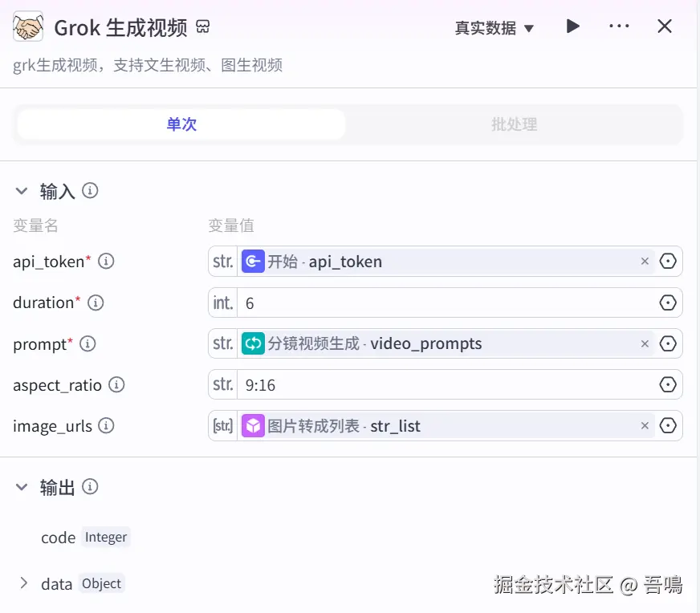Open the 真实数据 dropdown
Screen dimensions: 700x613
coord(494,28)
